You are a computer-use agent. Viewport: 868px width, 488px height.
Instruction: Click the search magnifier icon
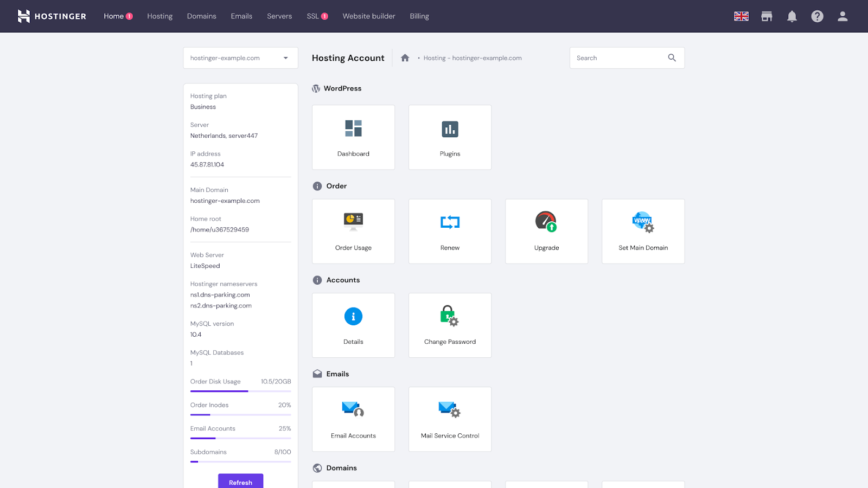pyautogui.click(x=672, y=57)
